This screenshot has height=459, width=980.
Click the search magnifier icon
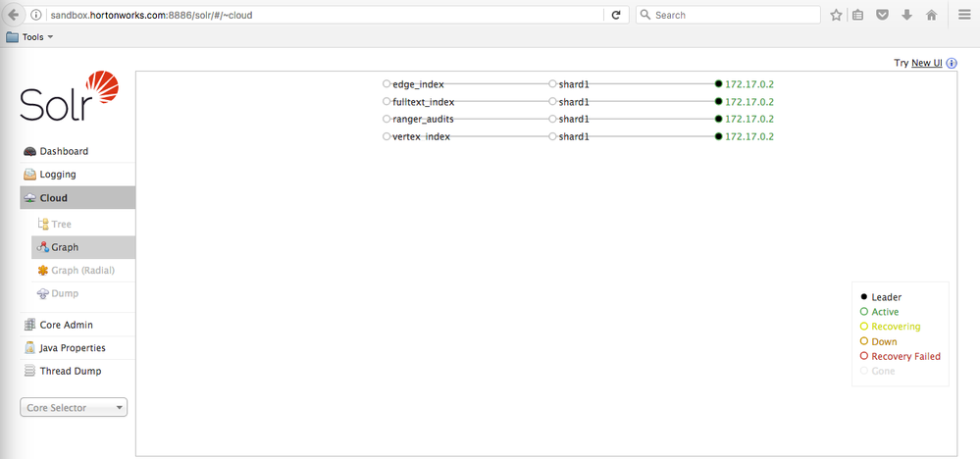646,15
